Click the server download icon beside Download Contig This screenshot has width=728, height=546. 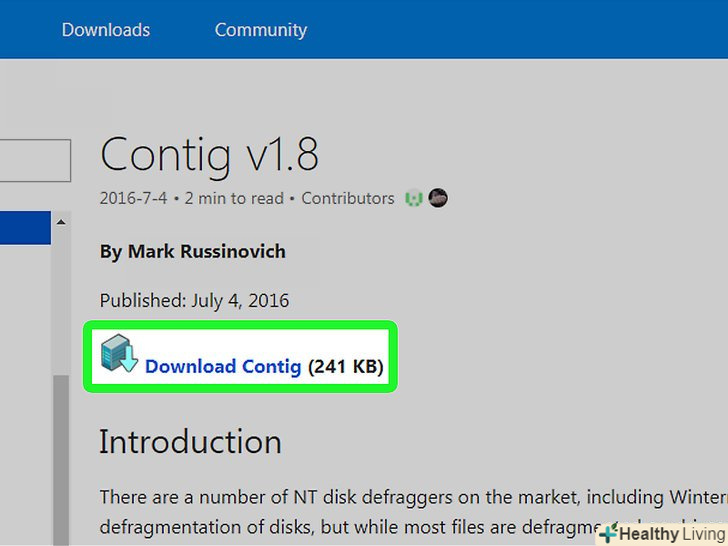119,353
